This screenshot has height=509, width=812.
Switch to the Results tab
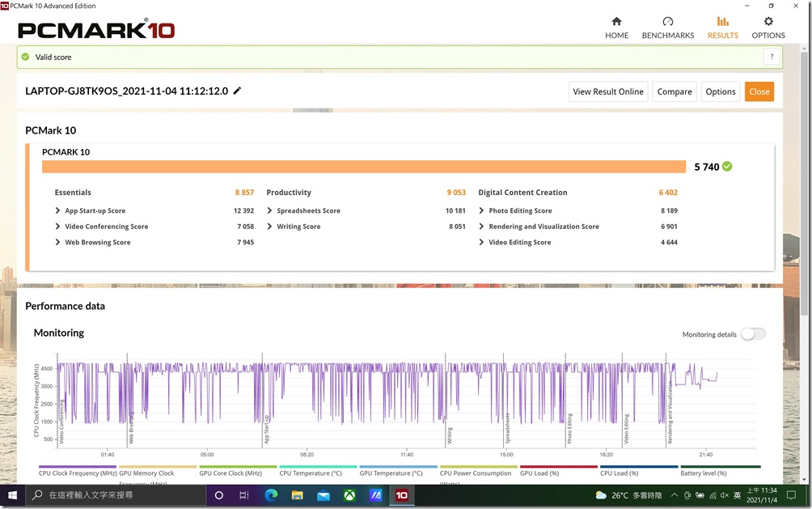coord(722,27)
